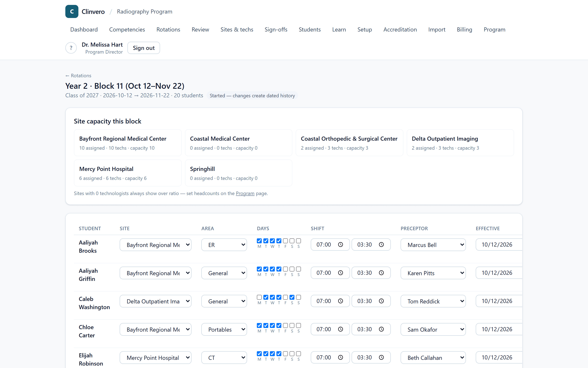Click clock icon in Chloe Carter end time
588x368 pixels.
381,329
